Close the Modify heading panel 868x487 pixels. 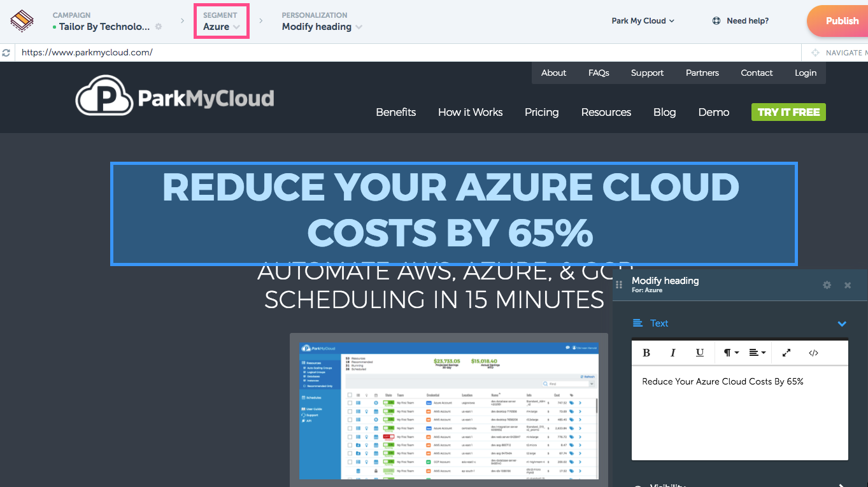848,285
